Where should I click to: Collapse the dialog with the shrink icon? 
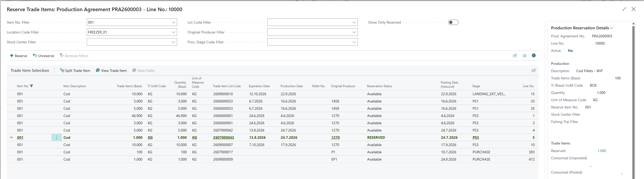pyautogui.click(x=624, y=9)
